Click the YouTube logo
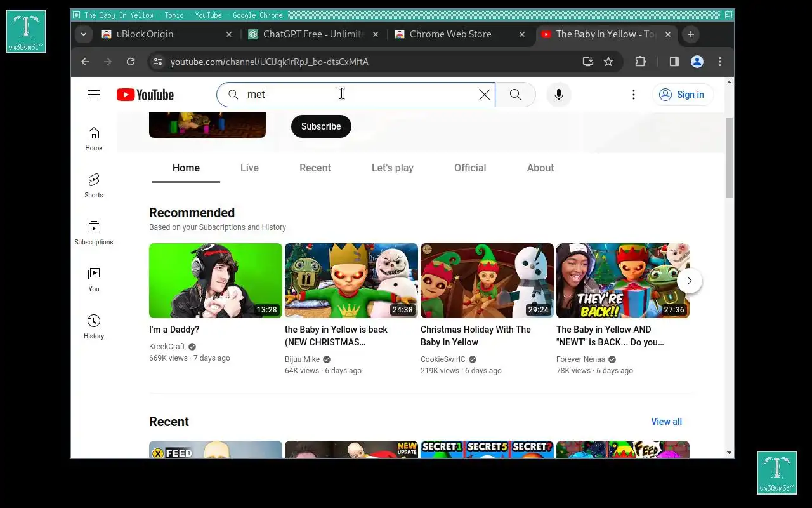Viewport: 812px width, 508px height. point(145,95)
